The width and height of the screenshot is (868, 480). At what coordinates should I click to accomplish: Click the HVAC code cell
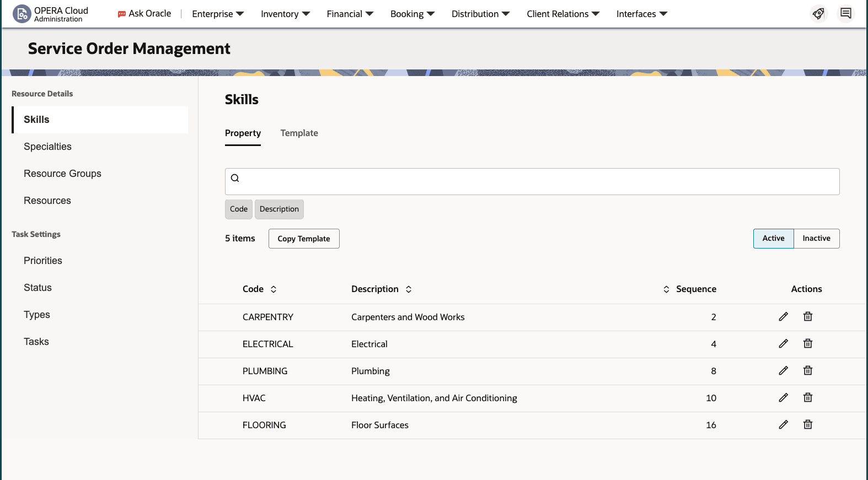pyautogui.click(x=254, y=398)
